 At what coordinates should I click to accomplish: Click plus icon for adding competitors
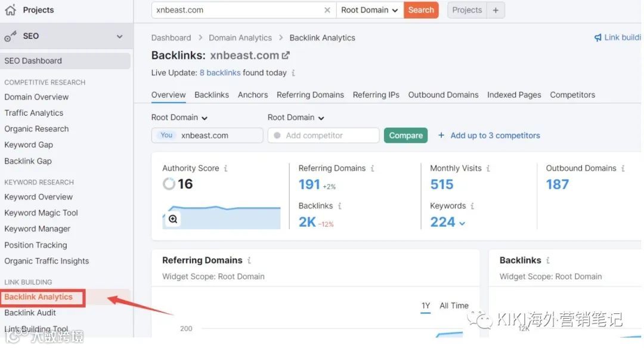pyautogui.click(x=441, y=135)
